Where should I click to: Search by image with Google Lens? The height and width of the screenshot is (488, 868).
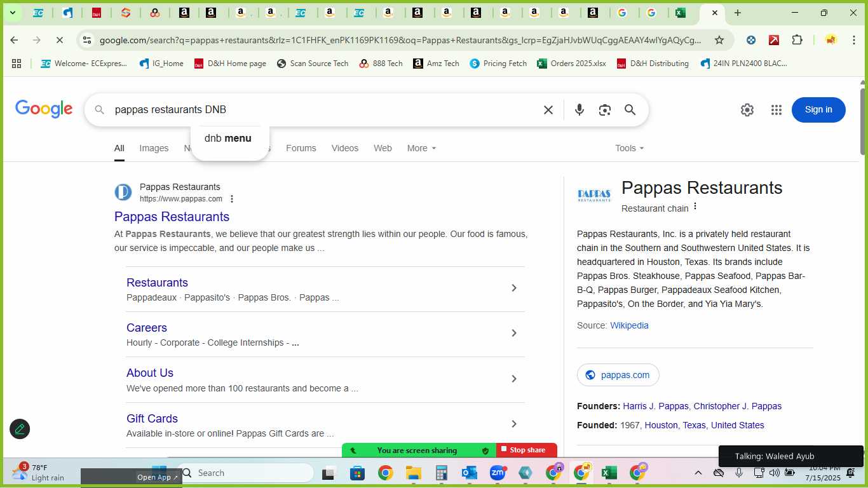tap(604, 110)
